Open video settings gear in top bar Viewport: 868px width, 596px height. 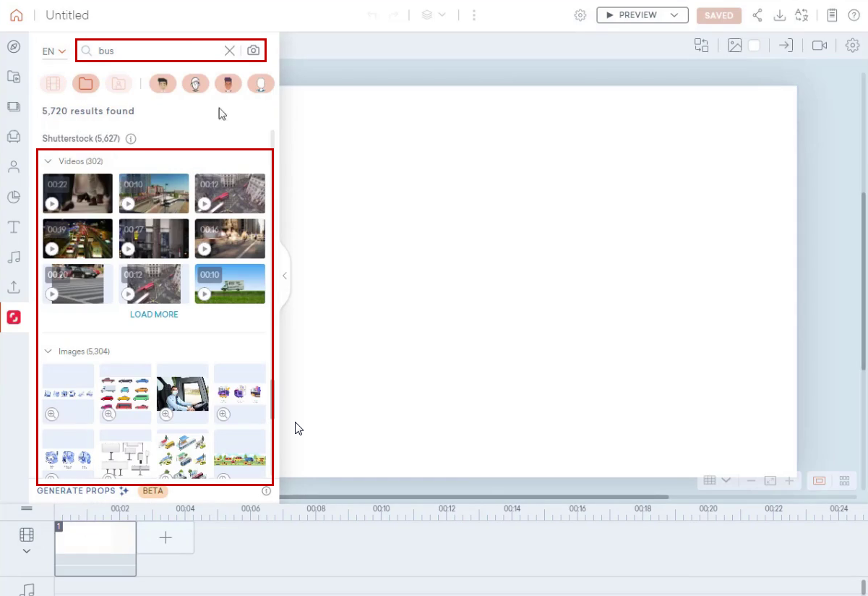pyautogui.click(x=580, y=15)
